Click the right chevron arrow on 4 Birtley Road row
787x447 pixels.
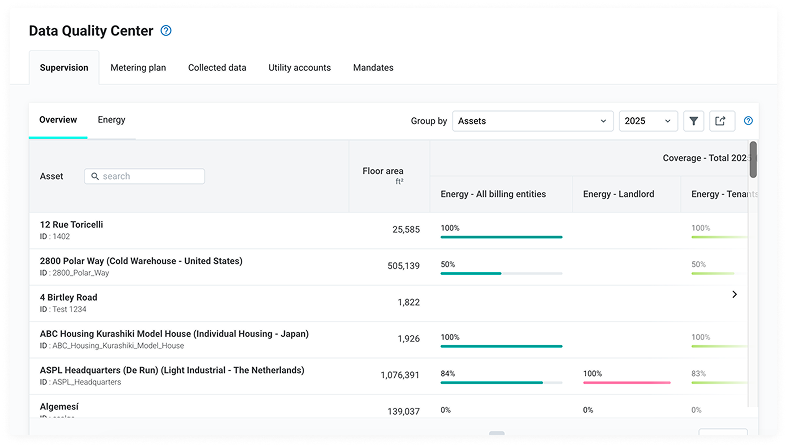[734, 294]
